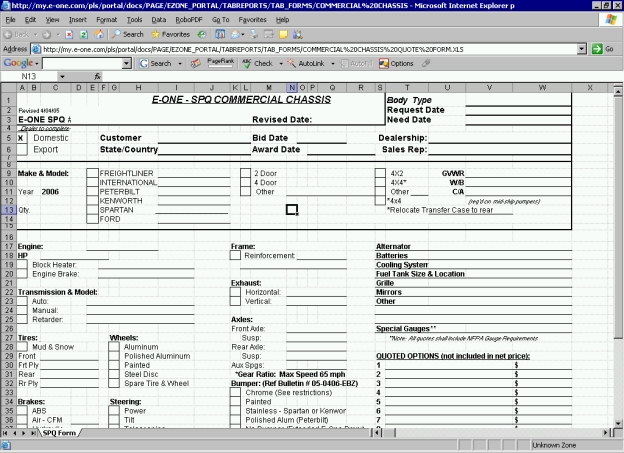Check the 2 Door checkbox
The width and height of the screenshot is (624, 453).
(246, 173)
